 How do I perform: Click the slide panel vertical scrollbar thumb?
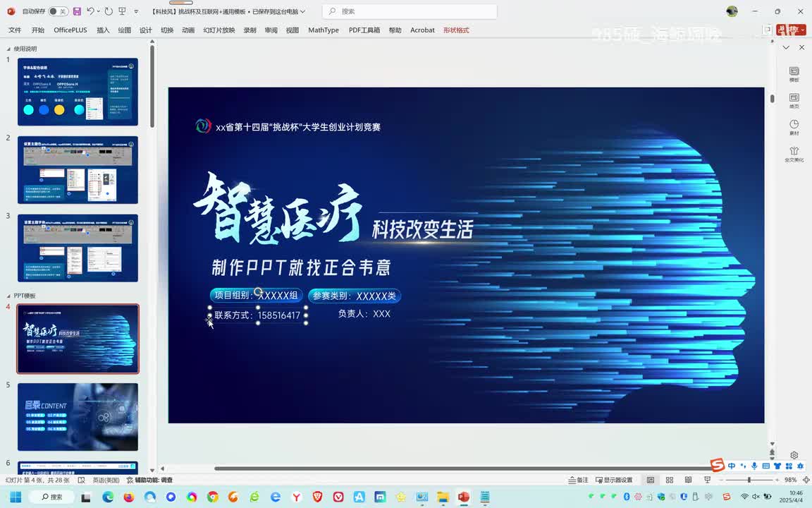152,85
